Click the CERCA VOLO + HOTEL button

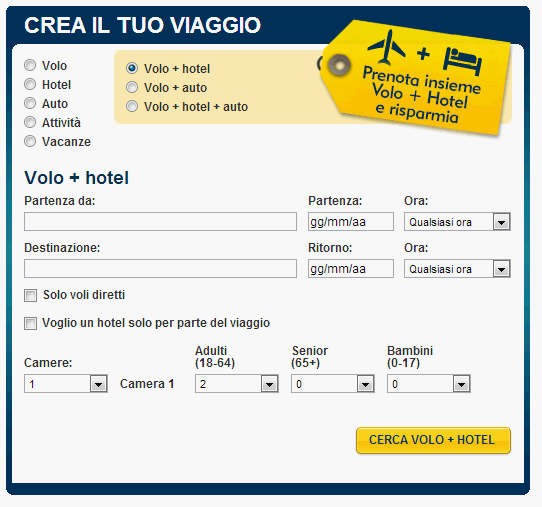[433, 440]
